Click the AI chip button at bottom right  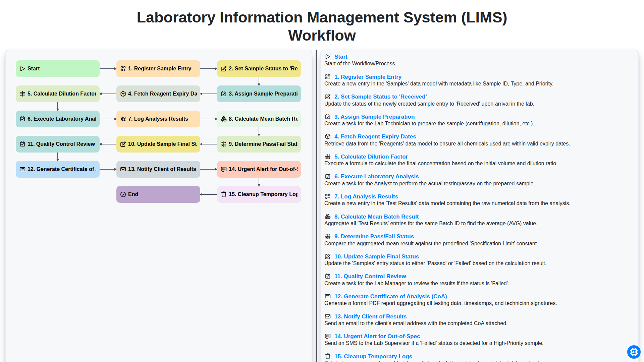(x=634, y=352)
